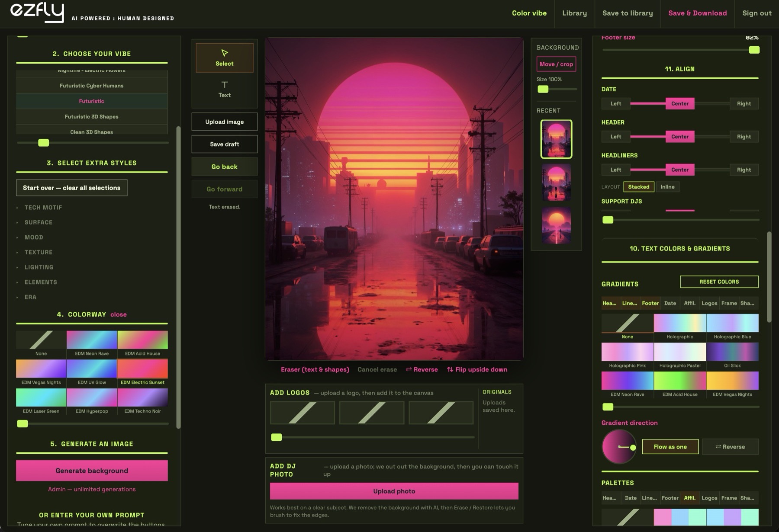Choose Stacked layout
This screenshot has width=779, height=532.
(638, 187)
